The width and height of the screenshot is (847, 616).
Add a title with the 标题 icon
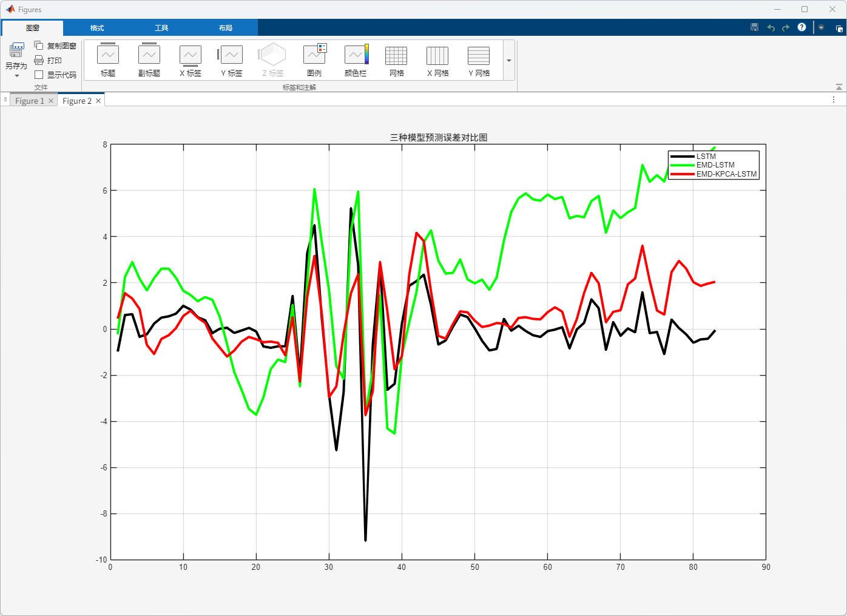[x=108, y=59]
